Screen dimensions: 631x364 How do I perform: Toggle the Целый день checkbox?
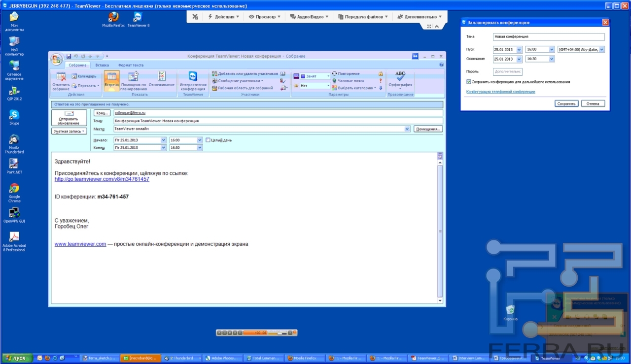pyautogui.click(x=208, y=140)
